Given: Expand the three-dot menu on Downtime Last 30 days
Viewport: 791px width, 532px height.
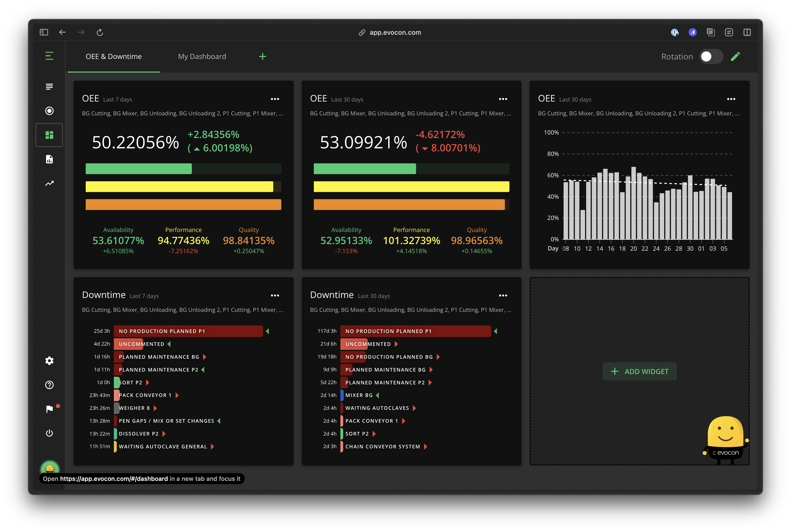Looking at the screenshot, I should (502, 296).
